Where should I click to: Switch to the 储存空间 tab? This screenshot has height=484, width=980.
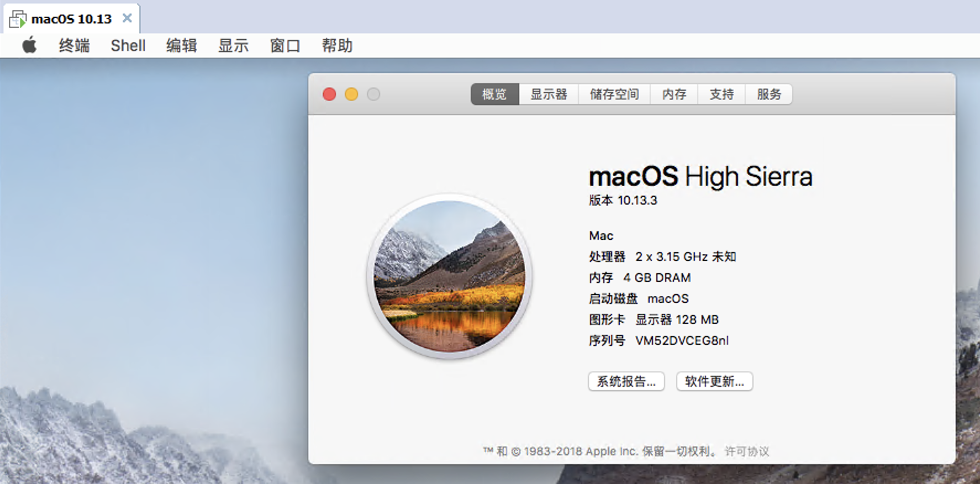point(614,94)
